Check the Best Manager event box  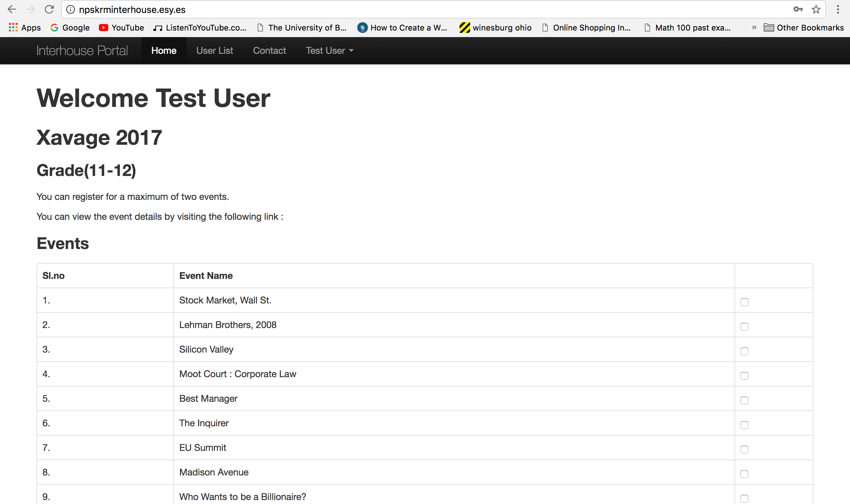click(744, 400)
